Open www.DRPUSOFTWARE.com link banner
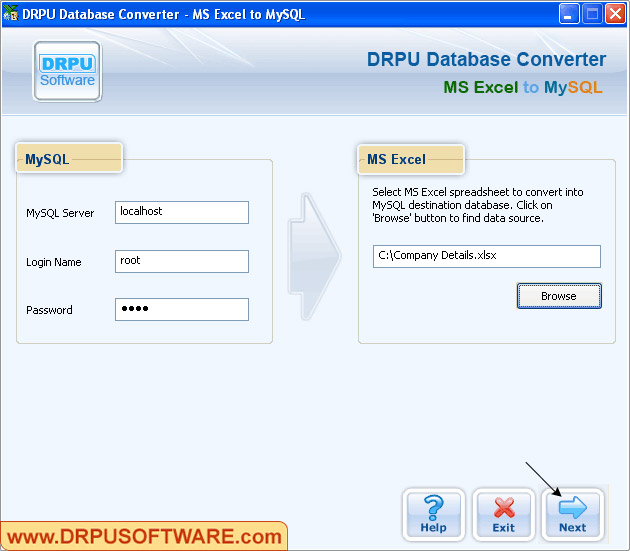The image size is (630, 551). 144,536
